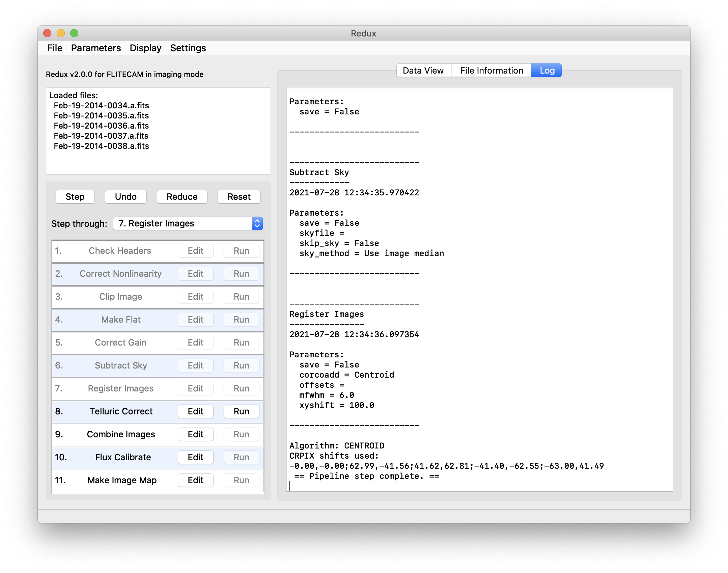Viewport: 728px width, 573px height.
Task: Edit the Make Image Map step parameters
Action: [x=195, y=480]
